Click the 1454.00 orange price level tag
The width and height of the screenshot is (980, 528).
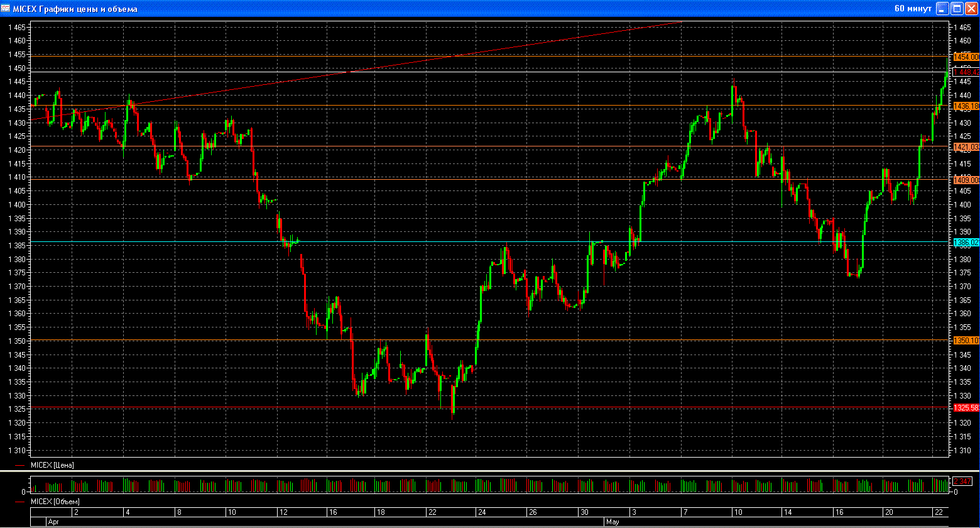click(x=966, y=57)
